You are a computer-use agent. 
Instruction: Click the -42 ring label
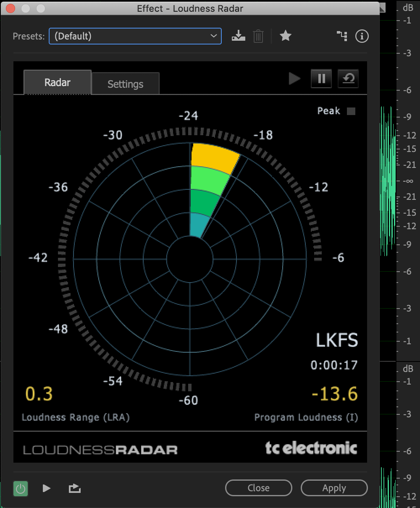coord(38,258)
